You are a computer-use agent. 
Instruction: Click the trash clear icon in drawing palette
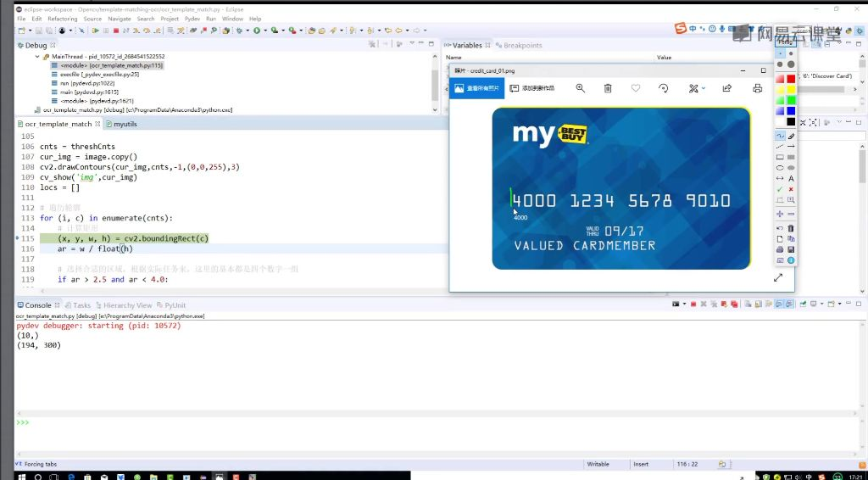click(x=791, y=228)
